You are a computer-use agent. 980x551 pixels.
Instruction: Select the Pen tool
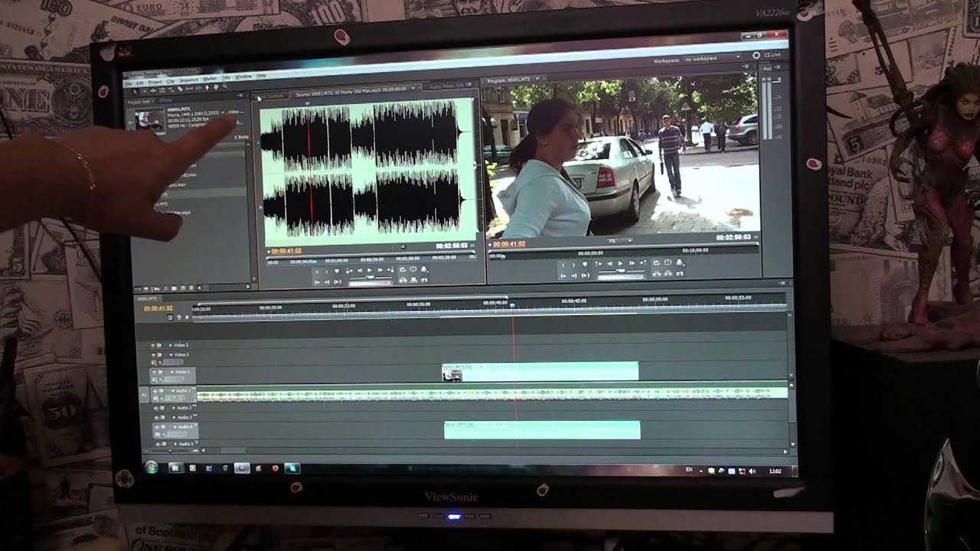tap(207, 87)
